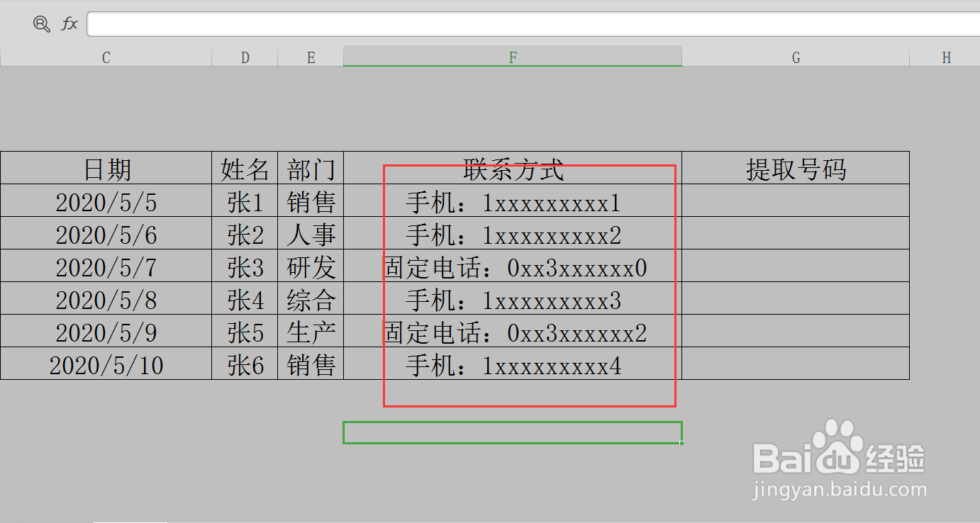Click the date cell 2020/5/10
Image resolution: width=980 pixels, height=523 pixels.
(106, 364)
